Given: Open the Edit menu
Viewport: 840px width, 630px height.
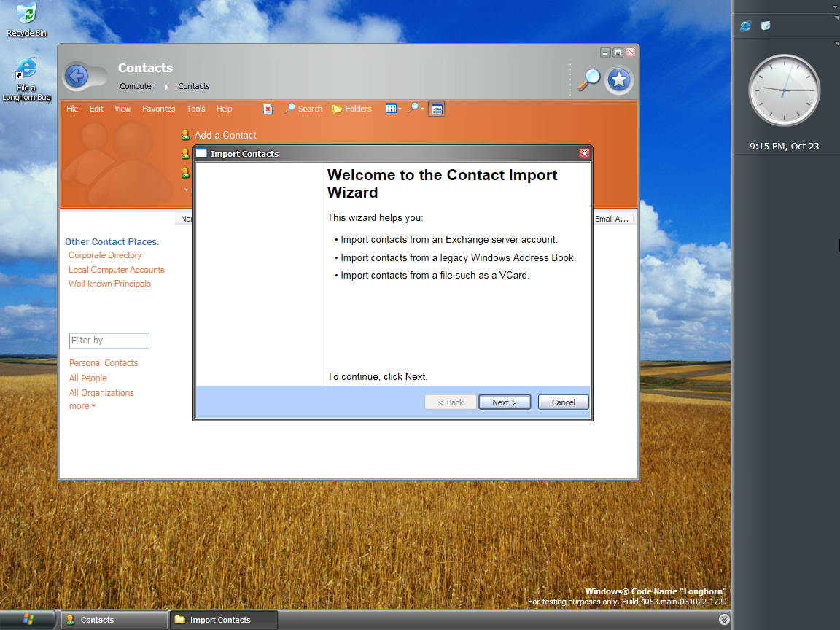Looking at the screenshot, I should pos(96,109).
